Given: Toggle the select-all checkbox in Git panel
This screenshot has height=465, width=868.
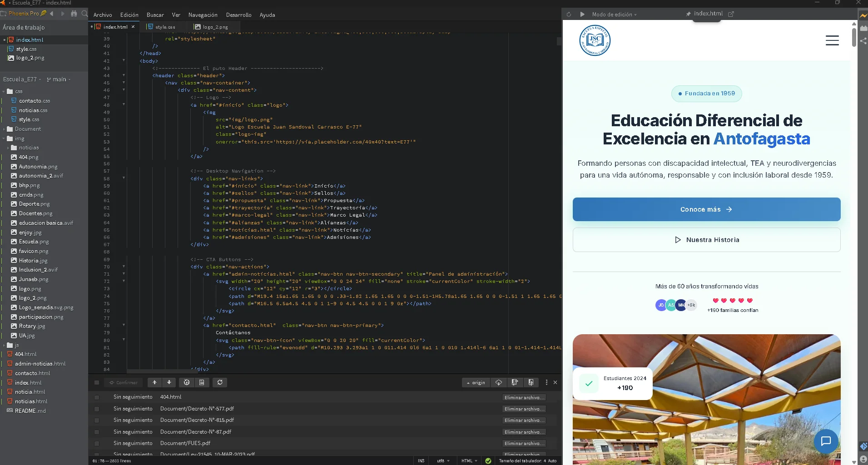Looking at the screenshot, I should tap(96, 382).
